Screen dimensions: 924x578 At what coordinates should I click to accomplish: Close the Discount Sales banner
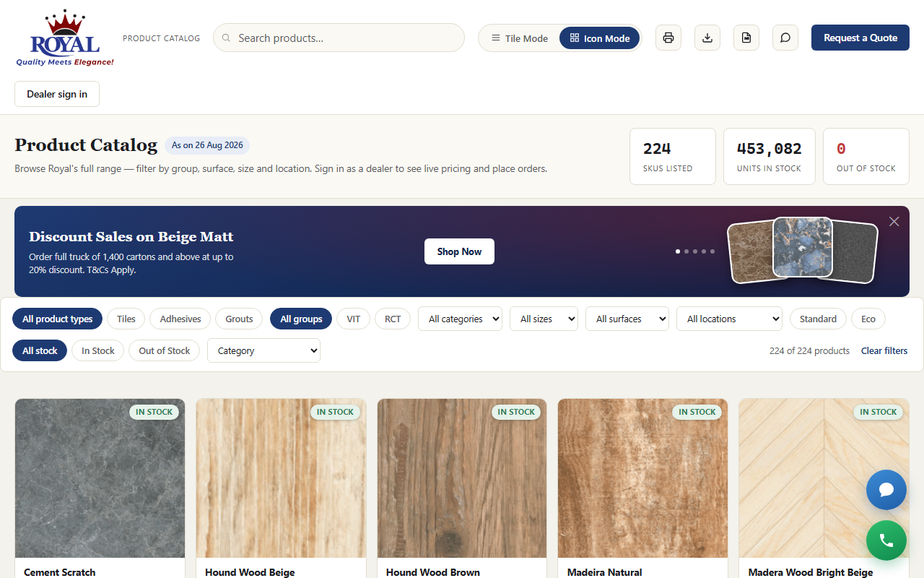click(894, 222)
